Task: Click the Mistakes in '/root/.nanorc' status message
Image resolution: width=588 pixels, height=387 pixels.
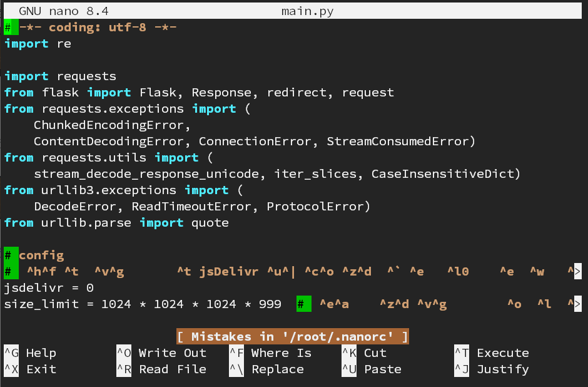Action: 293,337
